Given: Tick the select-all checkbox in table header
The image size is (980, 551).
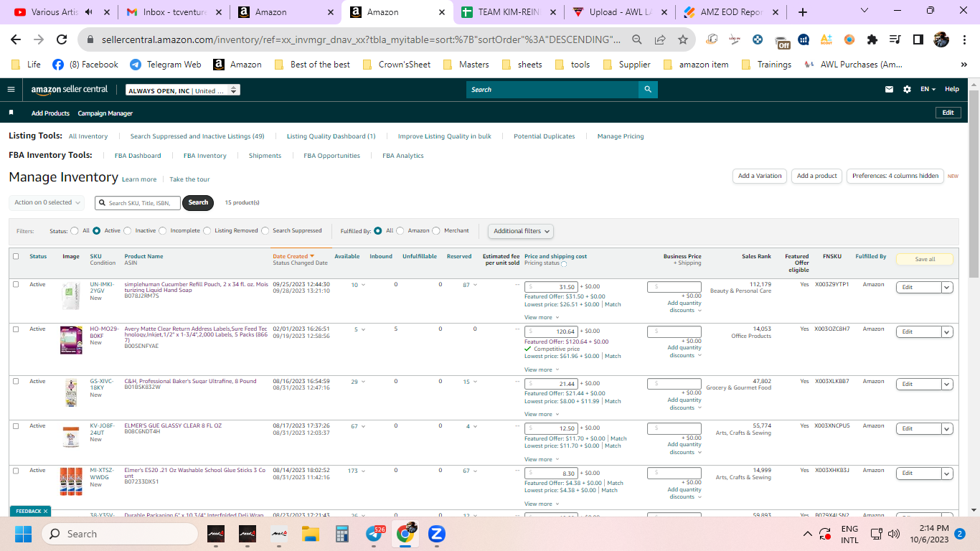Looking at the screenshot, I should point(16,256).
